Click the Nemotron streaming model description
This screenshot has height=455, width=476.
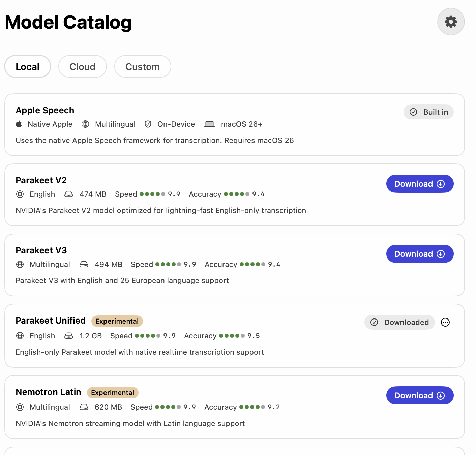pos(130,423)
